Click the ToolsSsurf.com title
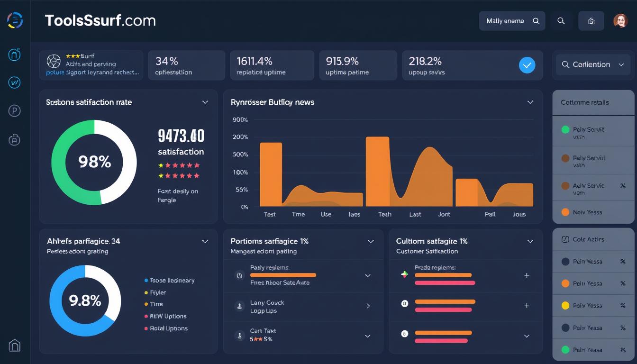The image size is (637, 364). pos(100,20)
